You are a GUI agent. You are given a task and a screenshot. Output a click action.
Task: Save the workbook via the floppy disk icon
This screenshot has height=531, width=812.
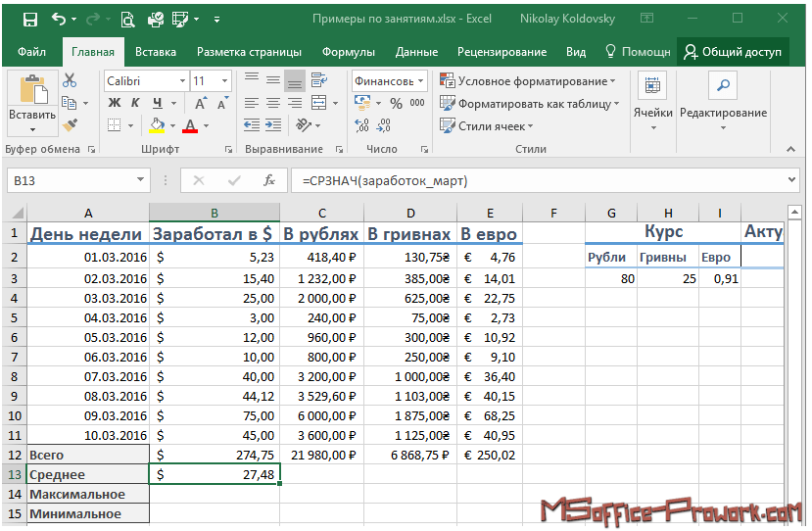[x=30, y=20]
